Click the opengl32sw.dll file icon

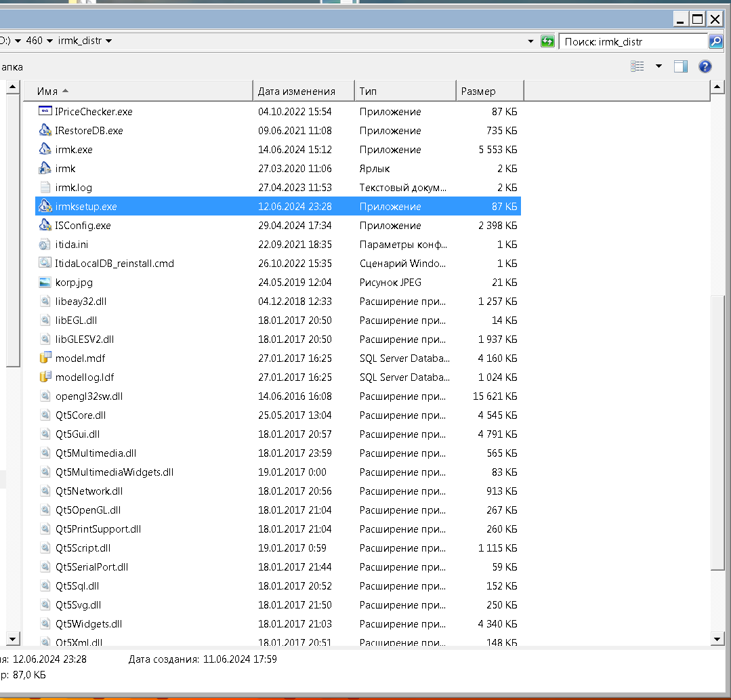[x=45, y=396]
